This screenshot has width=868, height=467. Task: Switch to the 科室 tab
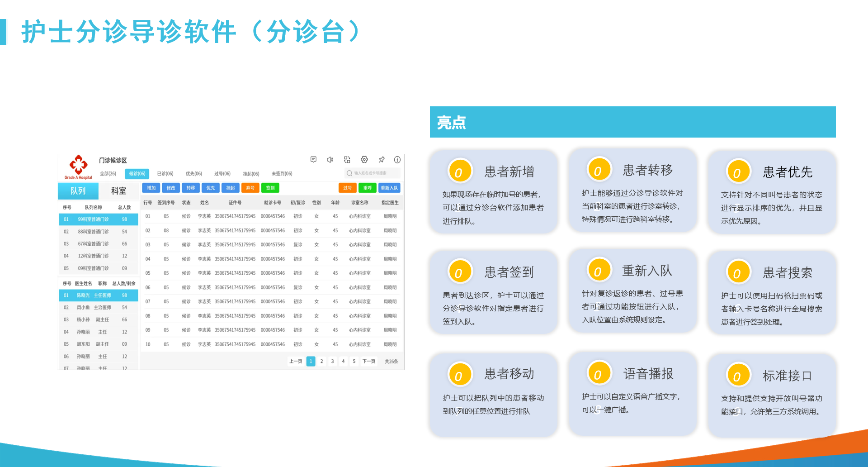pos(118,191)
